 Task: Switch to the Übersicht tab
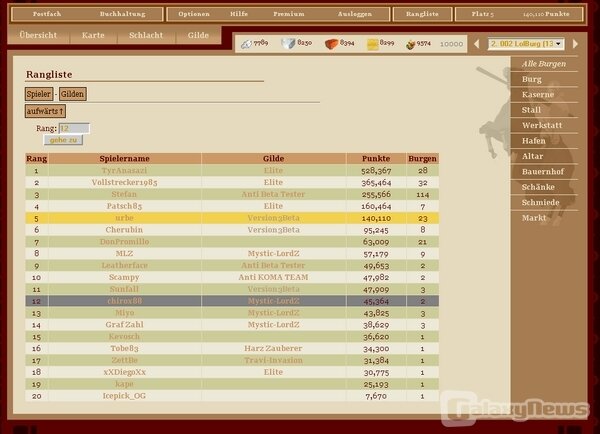pos(38,35)
